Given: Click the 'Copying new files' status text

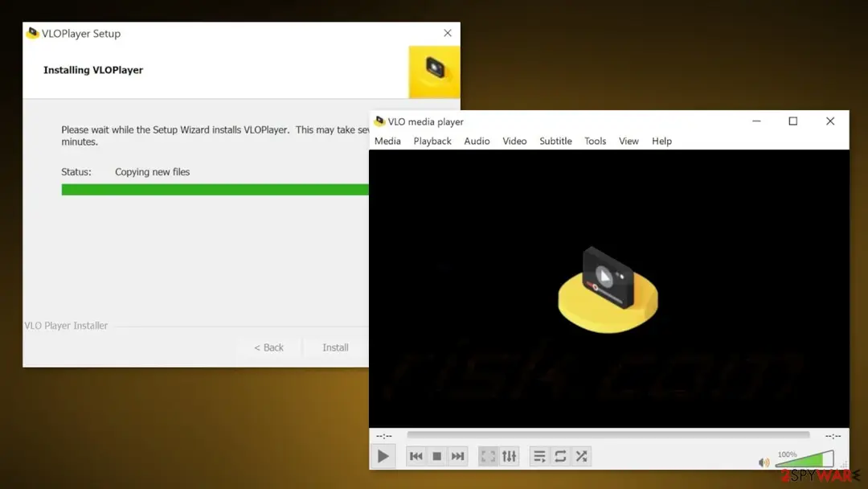Looking at the screenshot, I should point(152,172).
